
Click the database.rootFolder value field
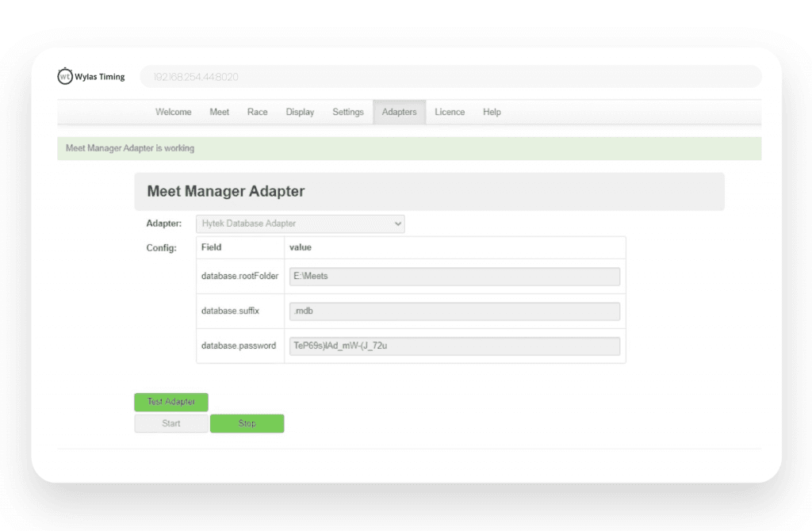(x=454, y=276)
